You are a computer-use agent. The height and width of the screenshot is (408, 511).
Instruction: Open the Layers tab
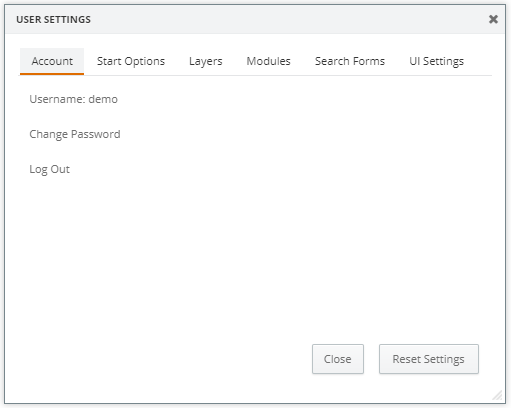(x=205, y=61)
